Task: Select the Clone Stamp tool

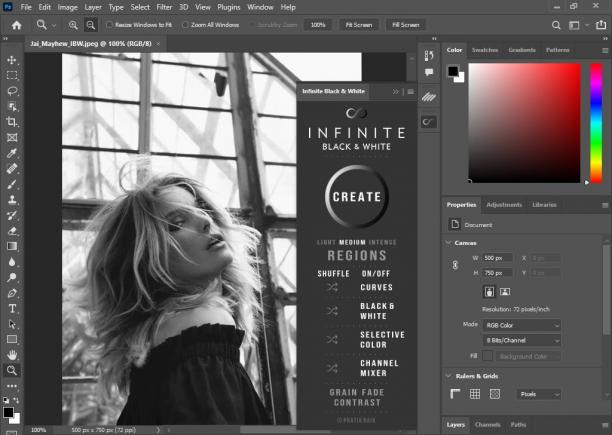Action: 12,200
